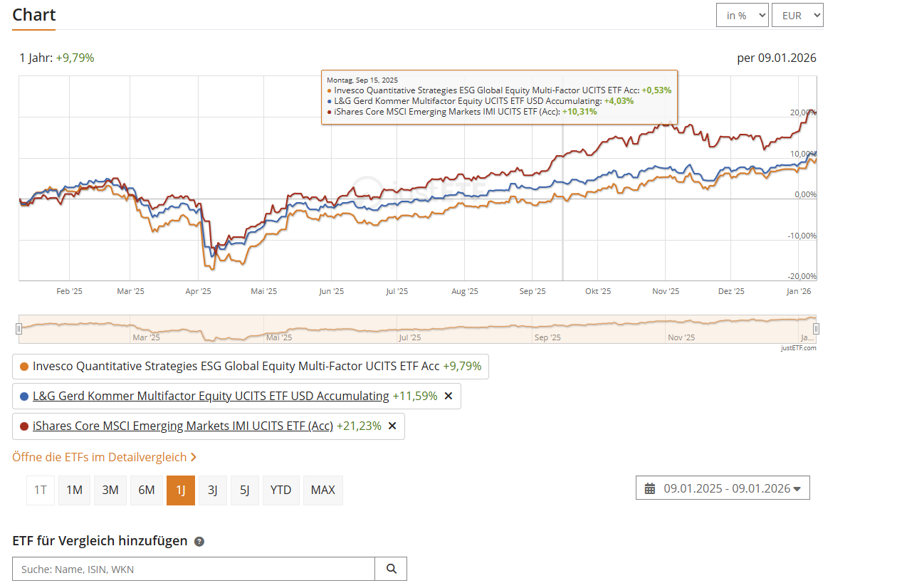Open the 'in %' display dropdown
This screenshot has height=588, width=897.
742,15
